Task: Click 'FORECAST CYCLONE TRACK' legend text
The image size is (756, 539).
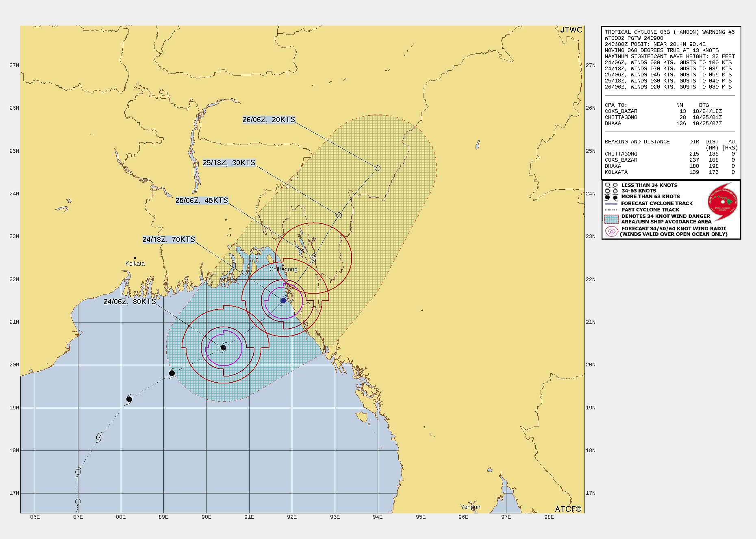Action: tap(657, 203)
